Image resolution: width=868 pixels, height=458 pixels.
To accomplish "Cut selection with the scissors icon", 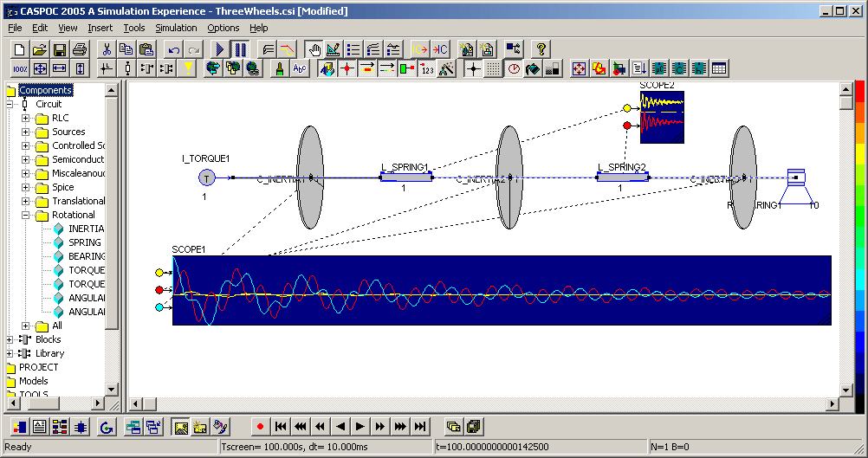I will (x=107, y=49).
